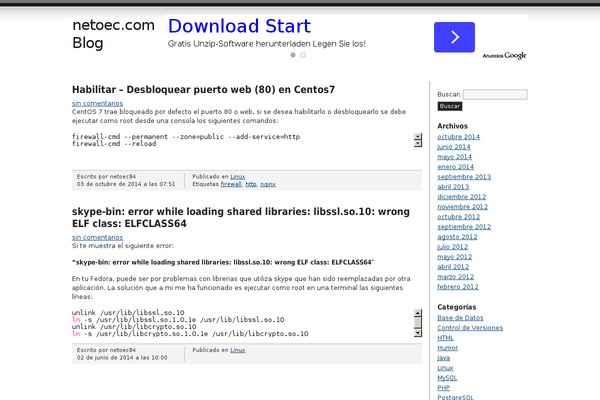Viewport: 600px width, 400px height.
Task: Click the blue arrow button in the ad
Action: 454,37
